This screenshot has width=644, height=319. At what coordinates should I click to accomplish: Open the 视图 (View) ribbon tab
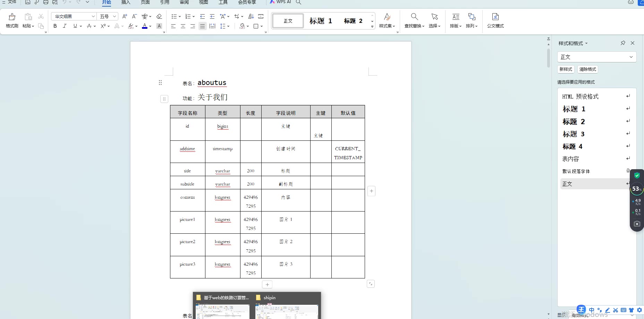(203, 2)
